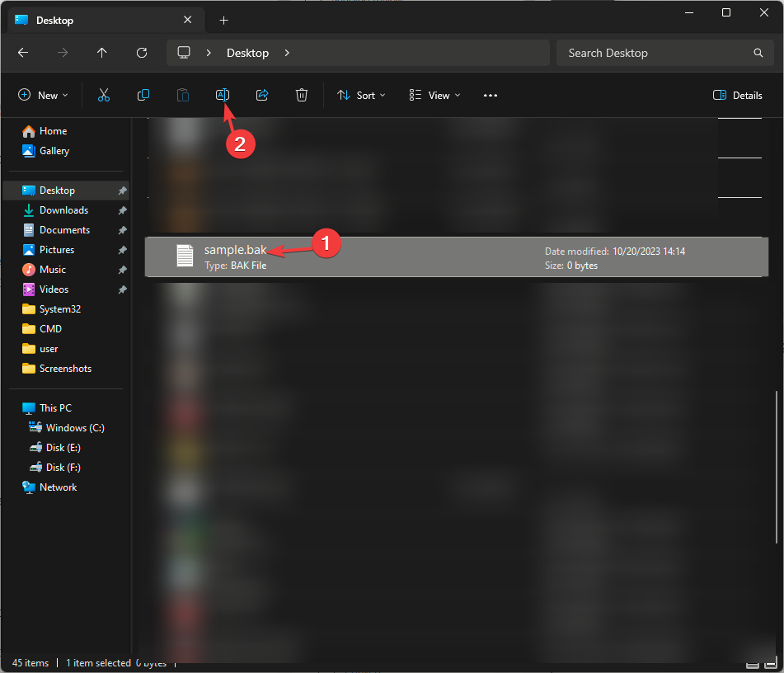Viewport: 784px width, 673px height.
Task: Toggle the Details pane
Action: (738, 95)
